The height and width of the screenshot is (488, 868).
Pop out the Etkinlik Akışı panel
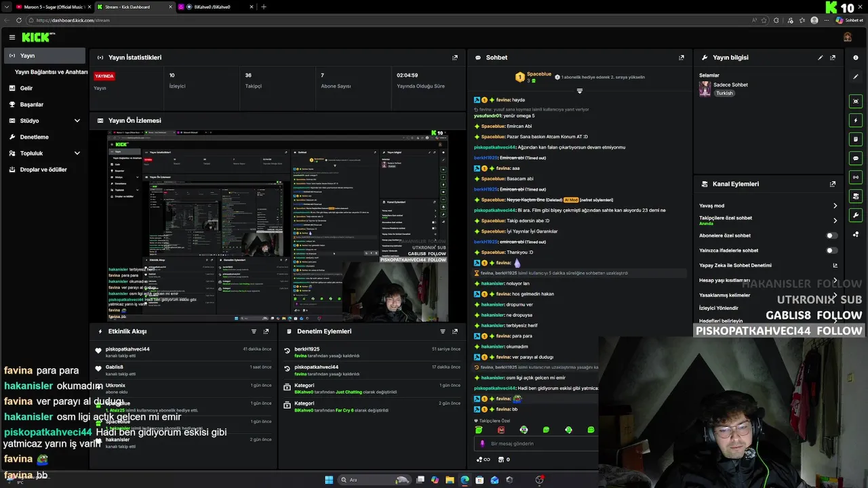(x=266, y=331)
